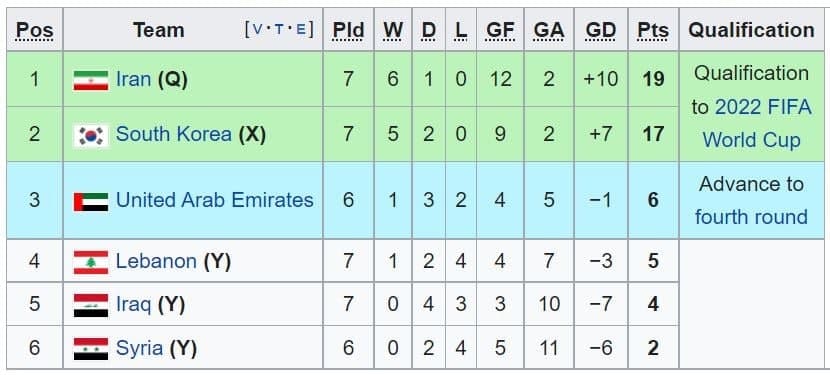Open the United Arab Emirates link
The height and width of the screenshot is (375, 830).
pos(214,200)
